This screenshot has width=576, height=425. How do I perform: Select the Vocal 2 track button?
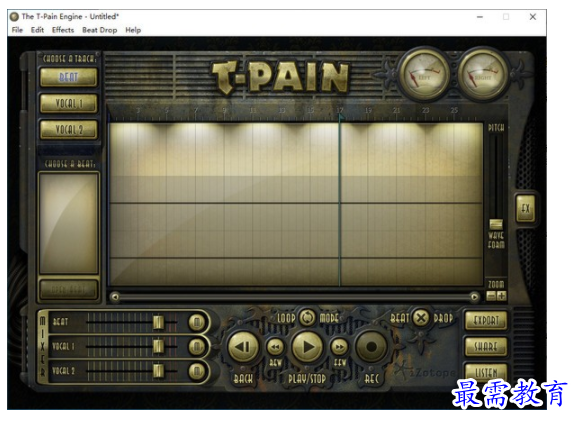click(68, 129)
